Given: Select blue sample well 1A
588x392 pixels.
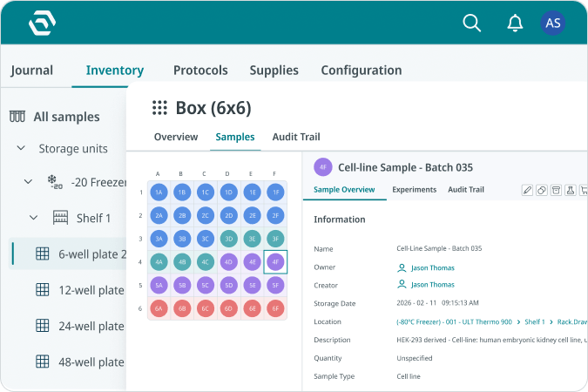Looking at the screenshot, I should pyautogui.click(x=159, y=192).
